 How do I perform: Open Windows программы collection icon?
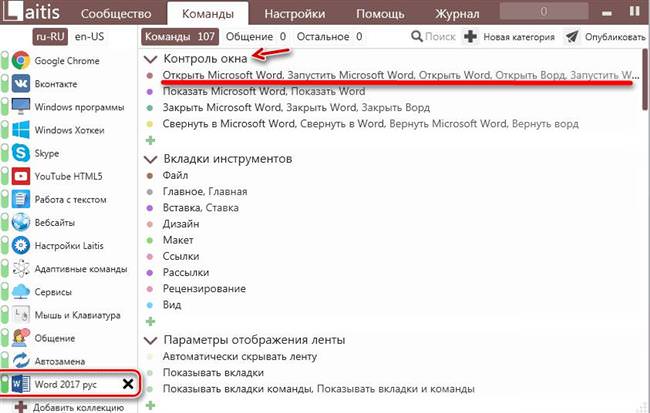pos(21,107)
